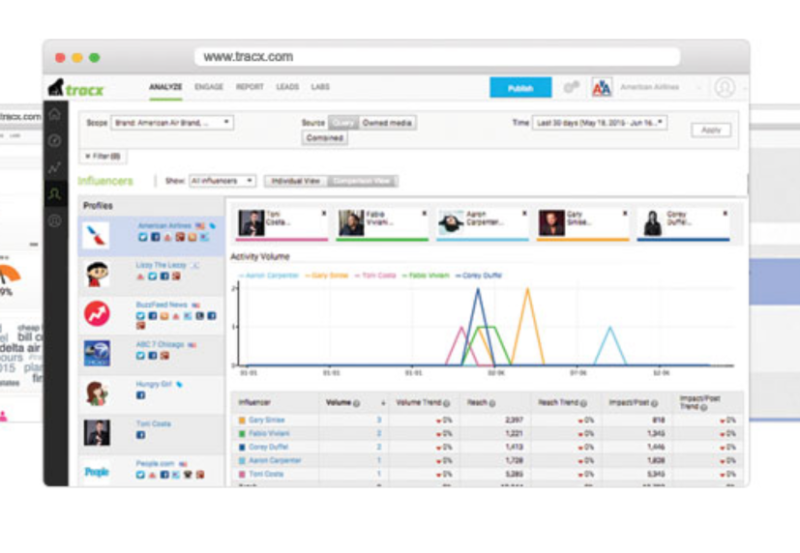Screen dimensions: 800x553
Task: Click the pink swatch beside Toni Costa row
Action: pyautogui.click(x=242, y=474)
